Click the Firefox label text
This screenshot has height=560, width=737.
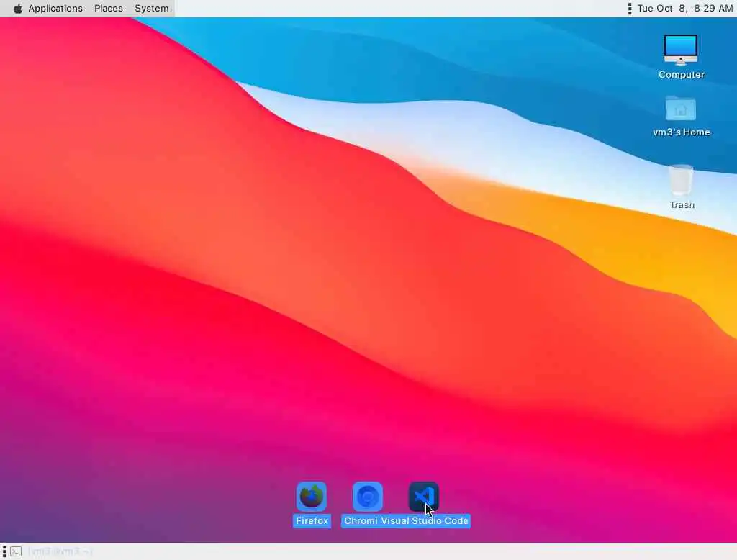[312, 521]
